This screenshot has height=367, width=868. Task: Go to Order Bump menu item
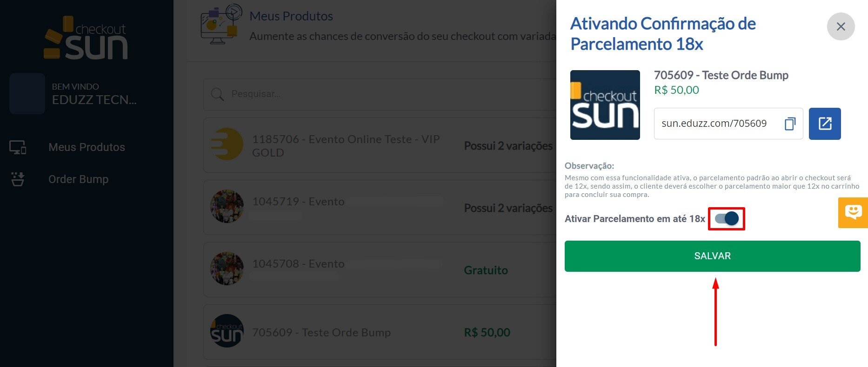[x=78, y=179]
